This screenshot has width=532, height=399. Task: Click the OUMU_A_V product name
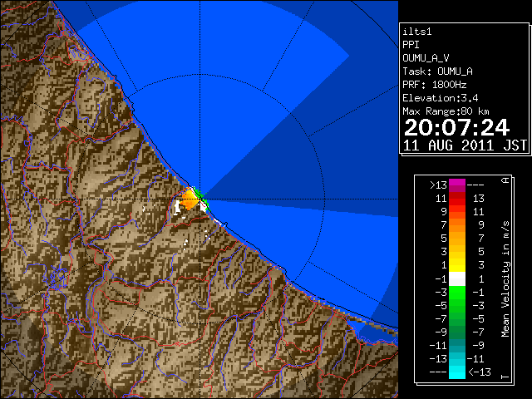coord(426,58)
